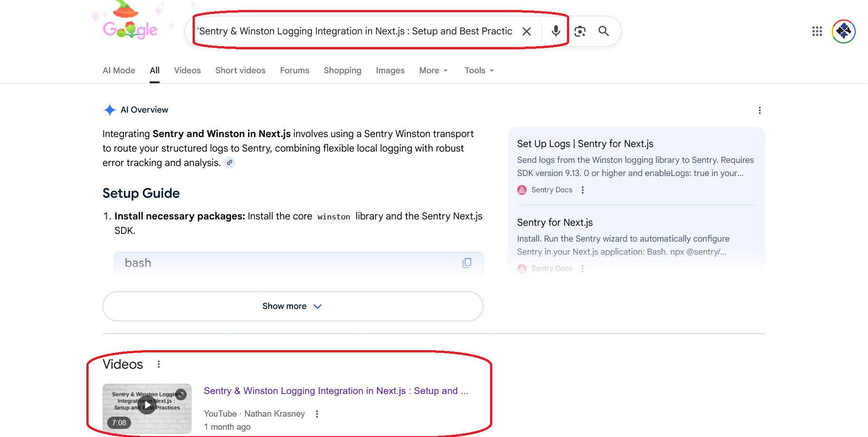Viewport: 868px width, 437px height.
Task: Expand the Show more AI Overview section
Action: point(292,306)
